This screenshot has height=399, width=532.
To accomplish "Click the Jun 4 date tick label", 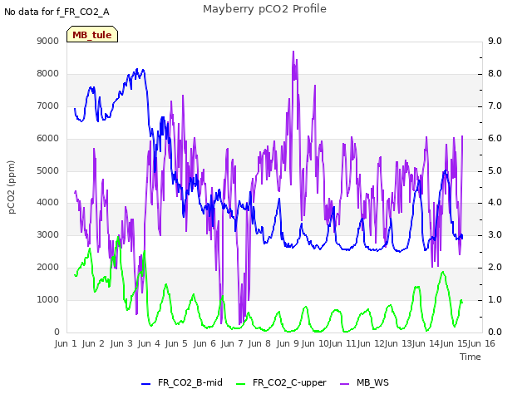I will (x=149, y=343).
